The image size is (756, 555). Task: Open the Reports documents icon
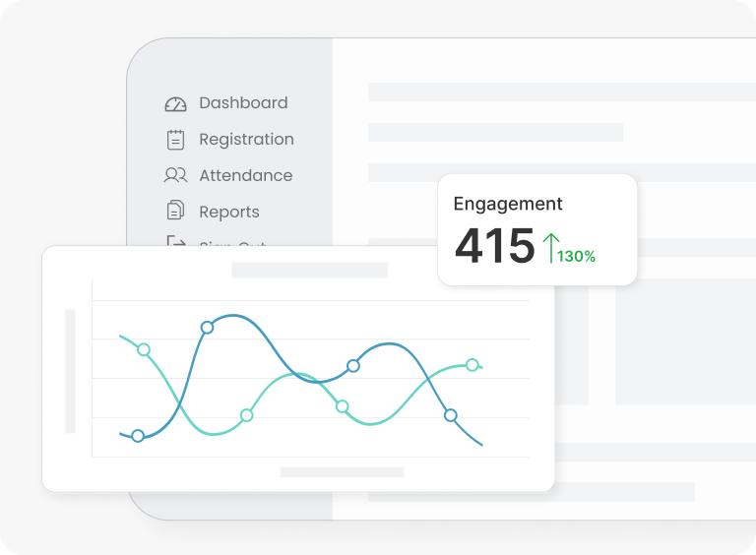click(x=175, y=211)
